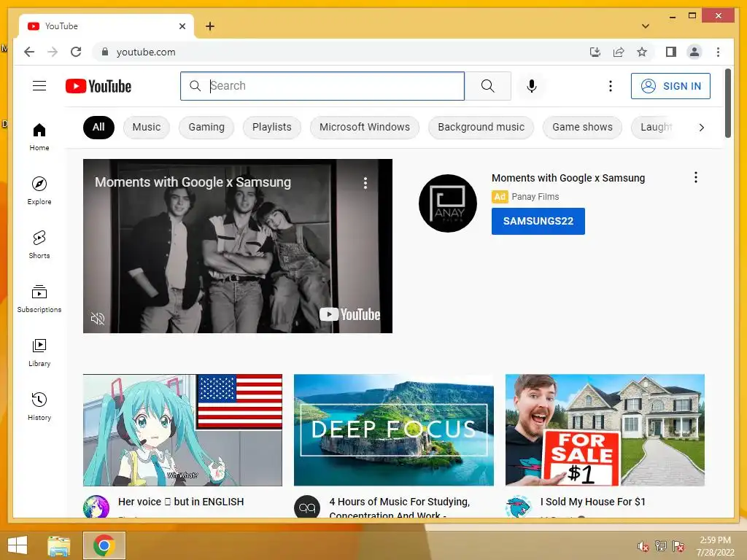747x560 pixels.
Task: Click Panay Films advertiser name
Action: tap(535, 197)
